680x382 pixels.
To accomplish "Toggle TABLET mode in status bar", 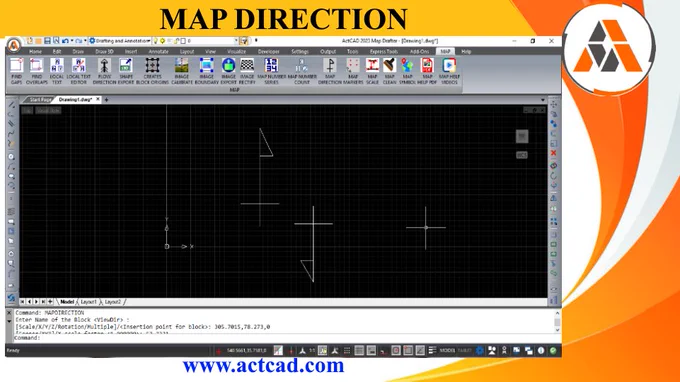I will coord(464,350).
